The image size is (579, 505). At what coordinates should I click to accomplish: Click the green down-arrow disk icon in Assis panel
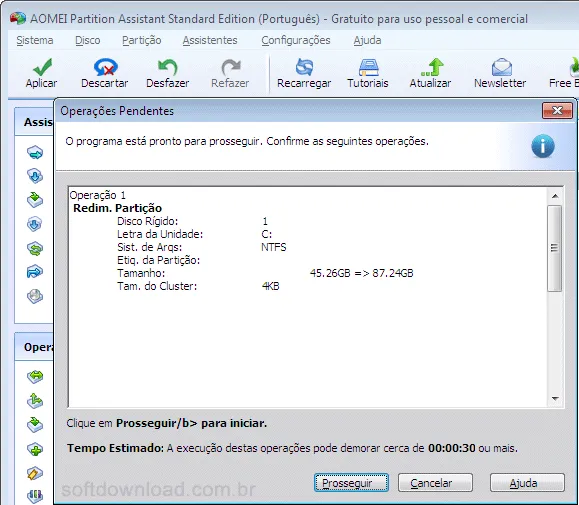point(35,200)
